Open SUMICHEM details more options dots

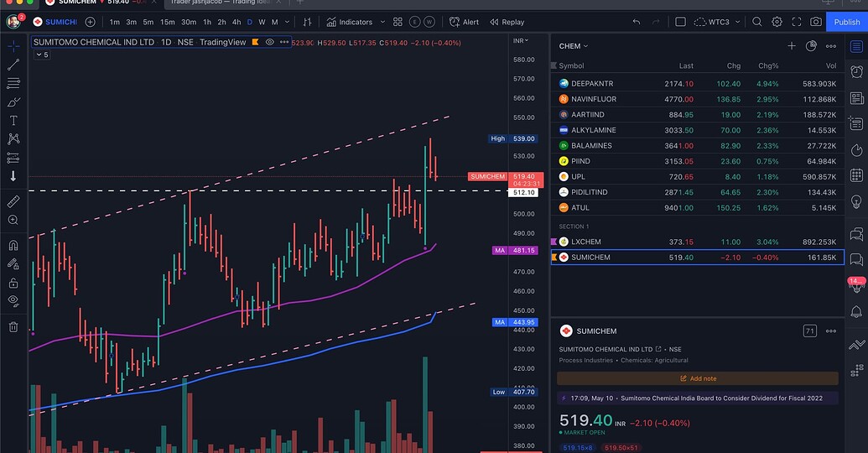[x=831, y=331]
